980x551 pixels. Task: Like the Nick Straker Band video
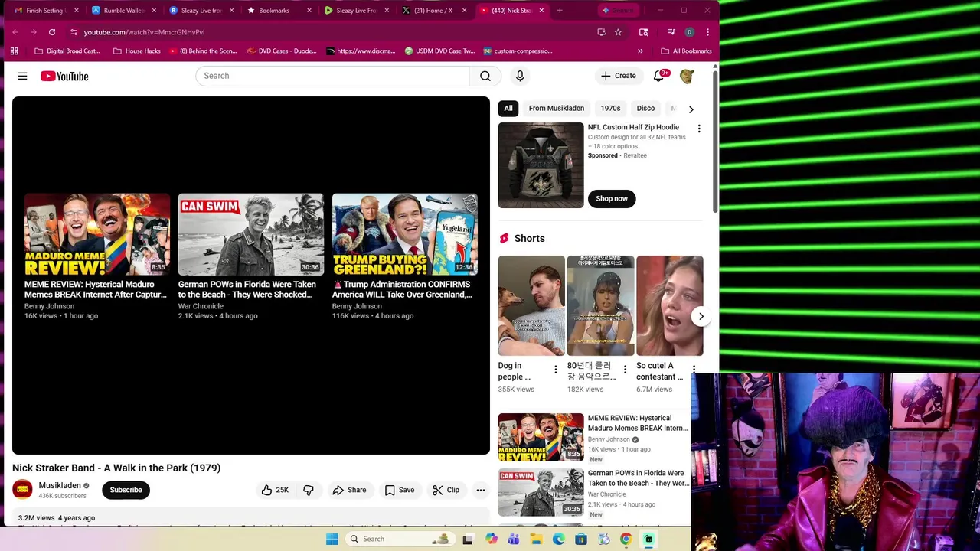pyautogui.click(x=274, y=490)
